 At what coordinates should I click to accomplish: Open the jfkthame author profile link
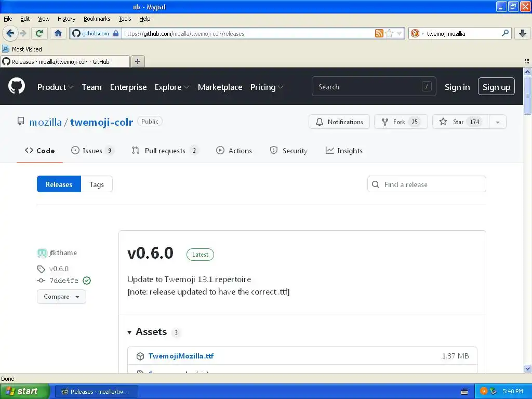[x=63, y=253]
